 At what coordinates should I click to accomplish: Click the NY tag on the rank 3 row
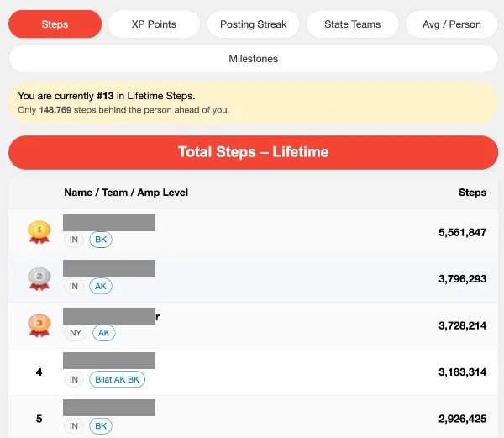76,333
